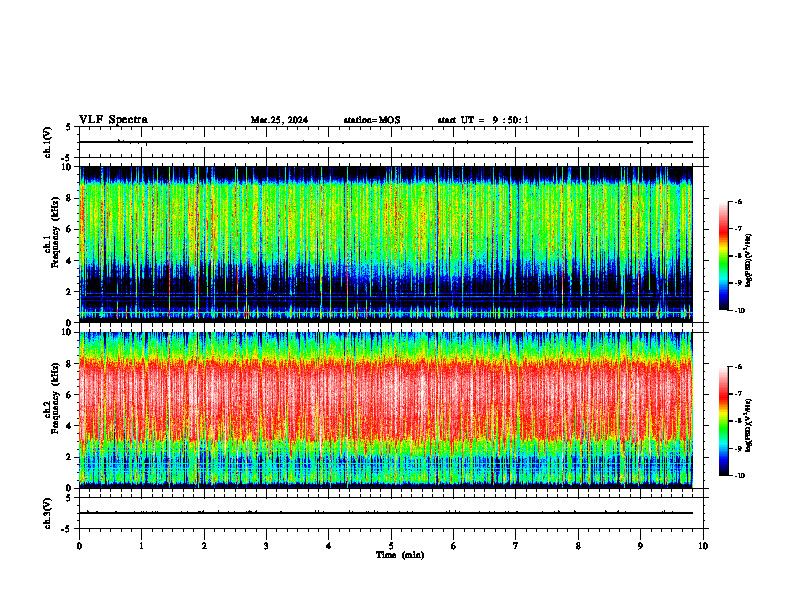The image size is (792, 612).
Task: Click the "2" tick on the Time axis
Action: pos(204,546)
